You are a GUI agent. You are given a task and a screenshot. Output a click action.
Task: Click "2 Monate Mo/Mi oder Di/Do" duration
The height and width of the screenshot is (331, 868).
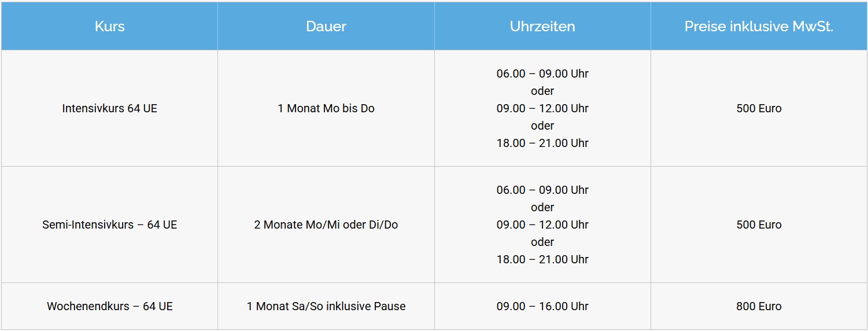[x=326, y=225]
